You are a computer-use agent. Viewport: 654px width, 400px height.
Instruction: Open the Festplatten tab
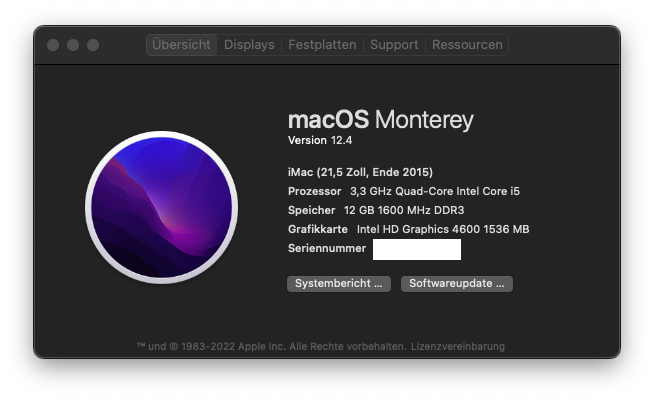322,45
